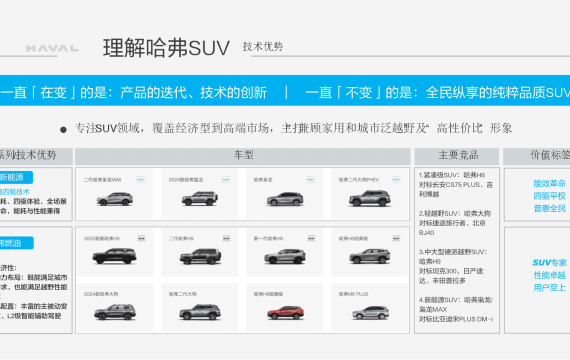Click the 新一代哈弗H6 model name label
This screenshot has height=360, width=570.
(x=268, y=239)
